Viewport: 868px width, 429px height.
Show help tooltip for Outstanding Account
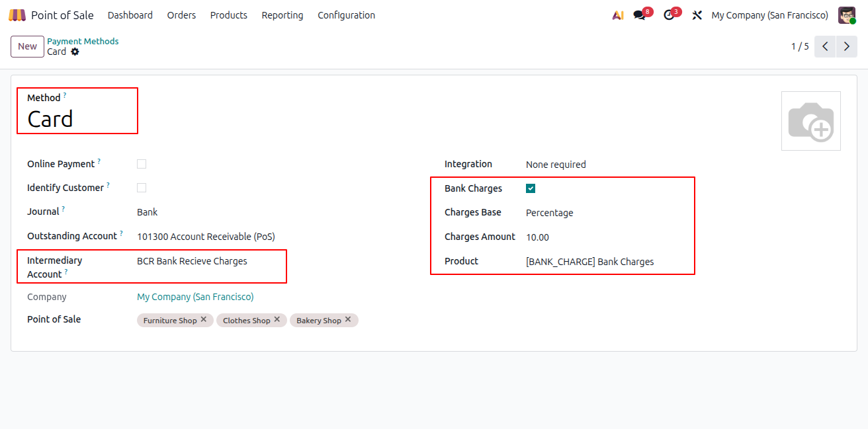click(x=122, y=233)
